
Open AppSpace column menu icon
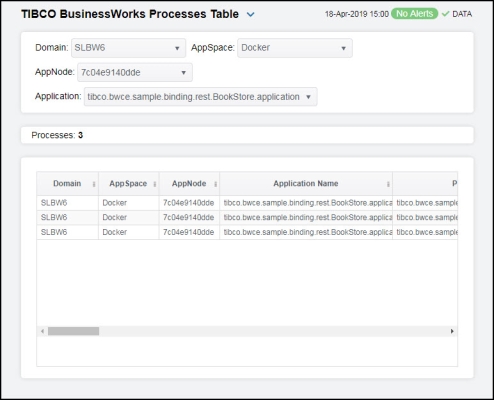click(x=155, y=184)
